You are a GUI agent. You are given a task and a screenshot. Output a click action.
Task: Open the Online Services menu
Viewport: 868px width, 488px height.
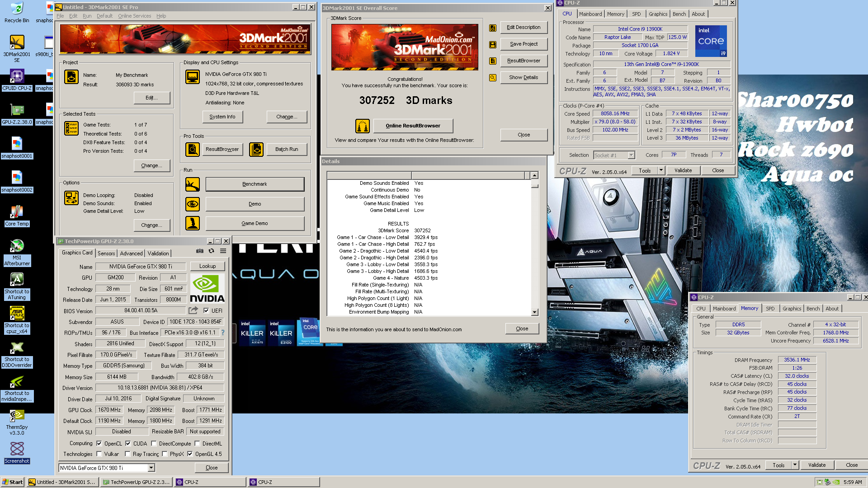134,16
